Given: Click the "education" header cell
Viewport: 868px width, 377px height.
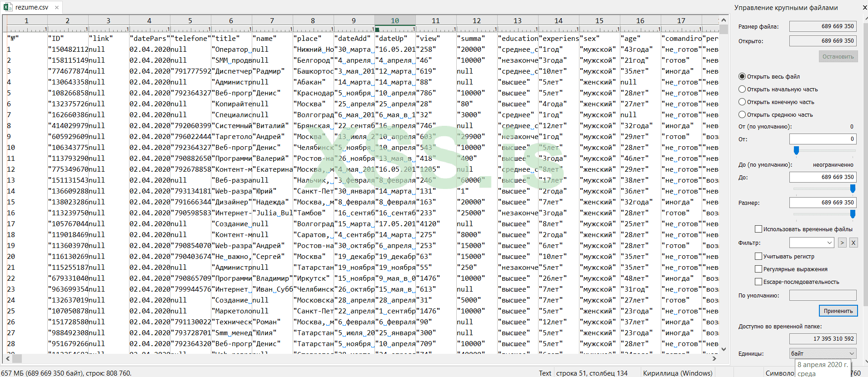Looking at the screenshot, I should [x=518, y=39].
